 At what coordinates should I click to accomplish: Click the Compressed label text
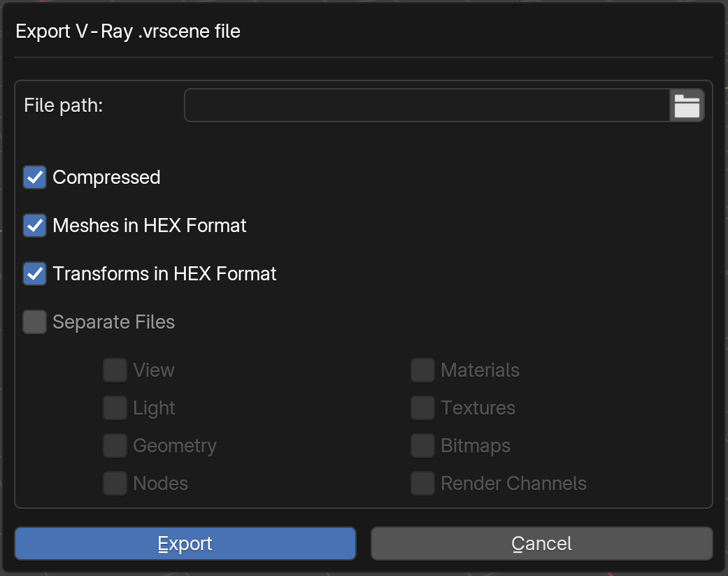pos(106,178)
